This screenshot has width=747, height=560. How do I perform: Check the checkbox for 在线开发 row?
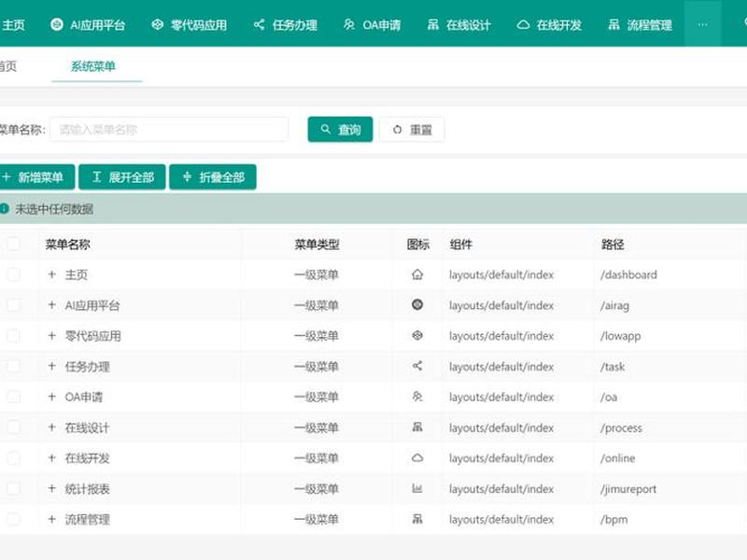(x=13, y=458)
